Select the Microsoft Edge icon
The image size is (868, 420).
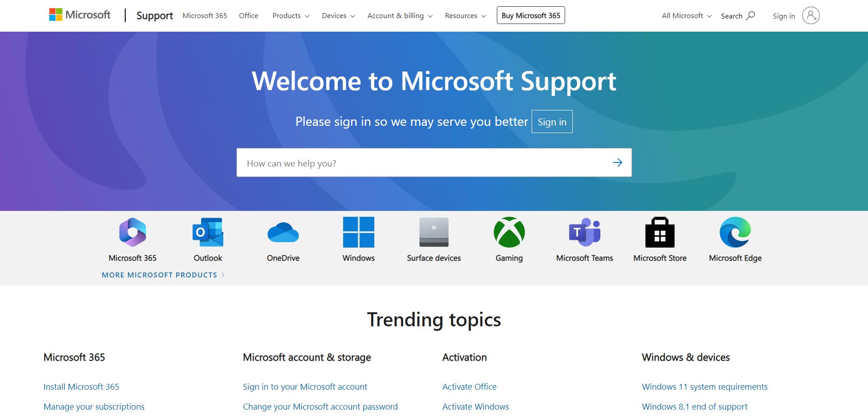click(x=735, y=232)
